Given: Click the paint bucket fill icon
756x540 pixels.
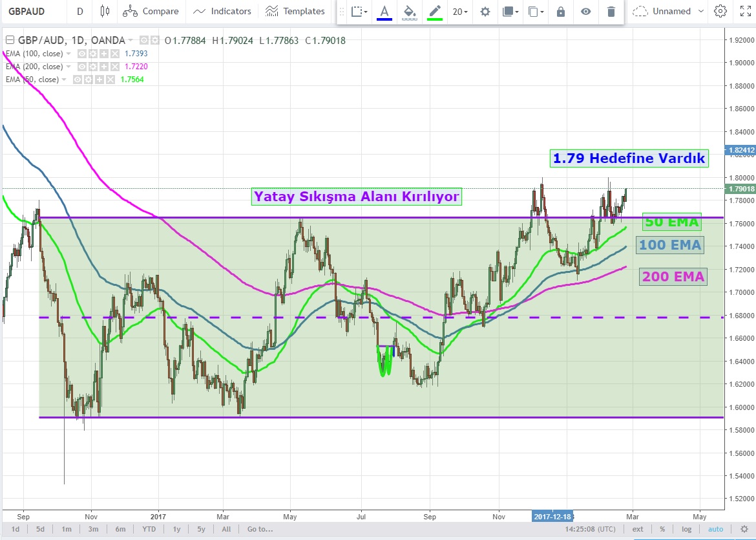Looking at the screenshot, I should 409,12.
